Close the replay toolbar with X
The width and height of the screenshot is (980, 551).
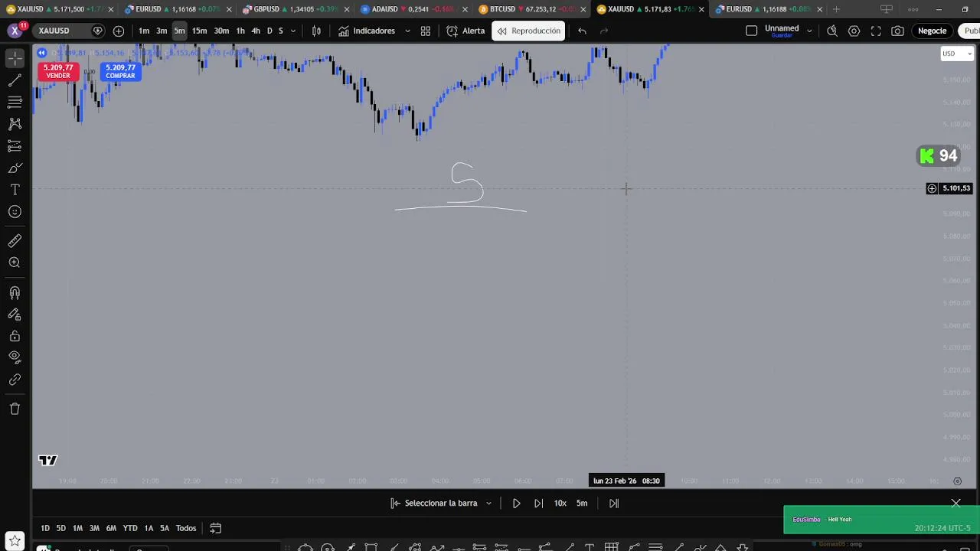tap(955, 503)
